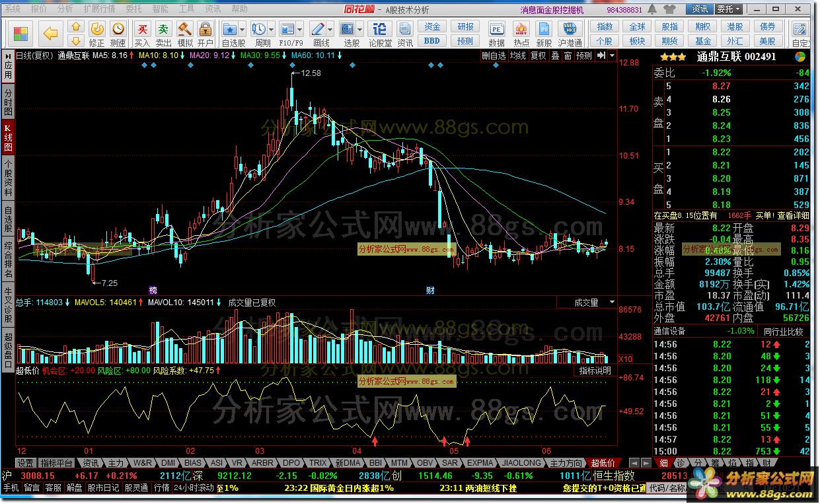Click the 同行业比较 link
Image resolution: width=820 pixels, height=504 pixels.
783,332
